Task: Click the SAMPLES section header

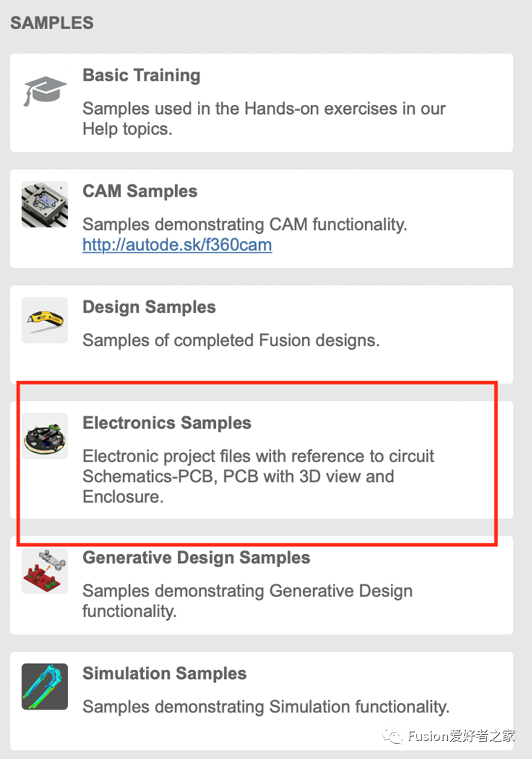Action: [x=52, y=23]
